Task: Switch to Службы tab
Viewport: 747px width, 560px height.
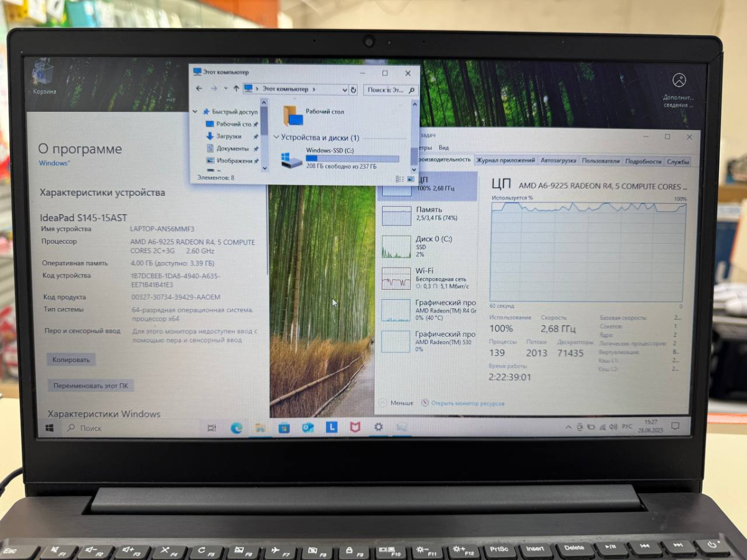Action: (x=678, y=162)
